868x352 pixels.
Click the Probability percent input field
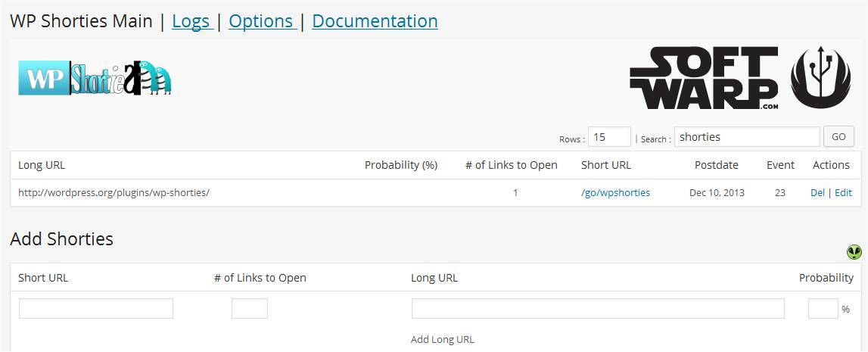click(823, 309)
